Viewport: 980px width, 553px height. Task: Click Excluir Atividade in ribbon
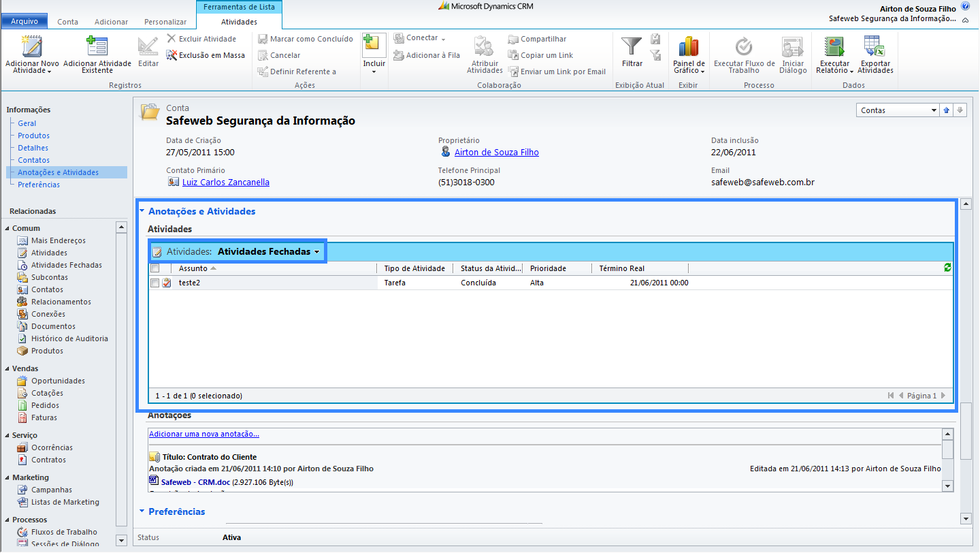click(x=201, y=39)
